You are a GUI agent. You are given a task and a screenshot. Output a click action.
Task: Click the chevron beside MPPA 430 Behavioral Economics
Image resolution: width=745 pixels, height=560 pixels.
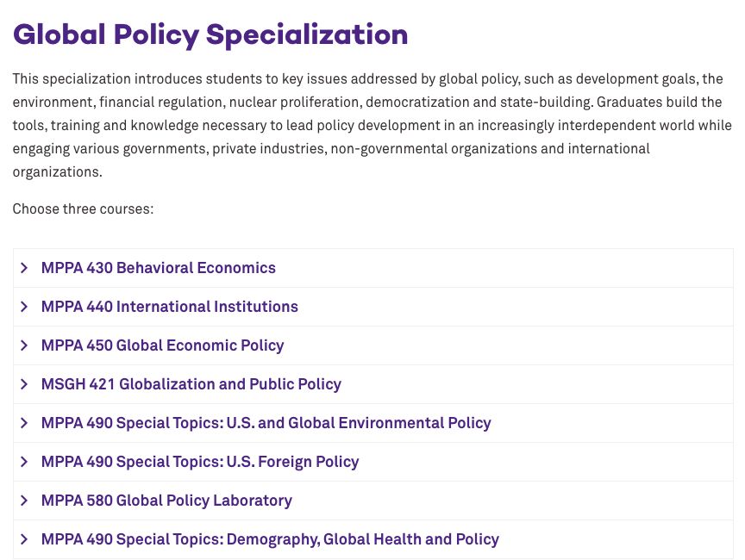pyautogui.click(x=24, y=268)
